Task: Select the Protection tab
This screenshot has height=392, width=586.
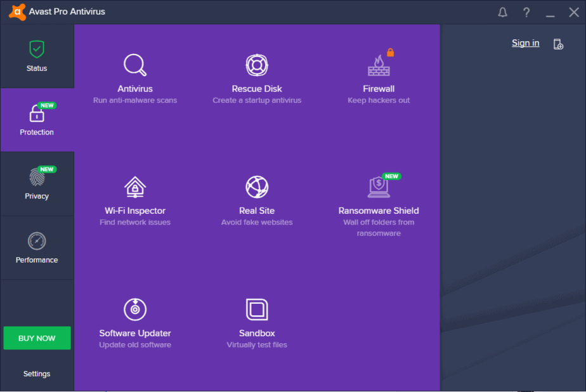Action: click(x=36, y=120)
